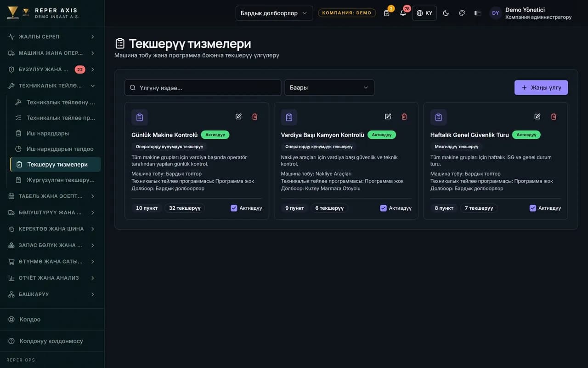Image resolution: width=588 pixels, height=368 pixels.
Task: Uncheck Активдүү on the Günlük Makine Kontrolü card
Action: click(x=234, y=208)
